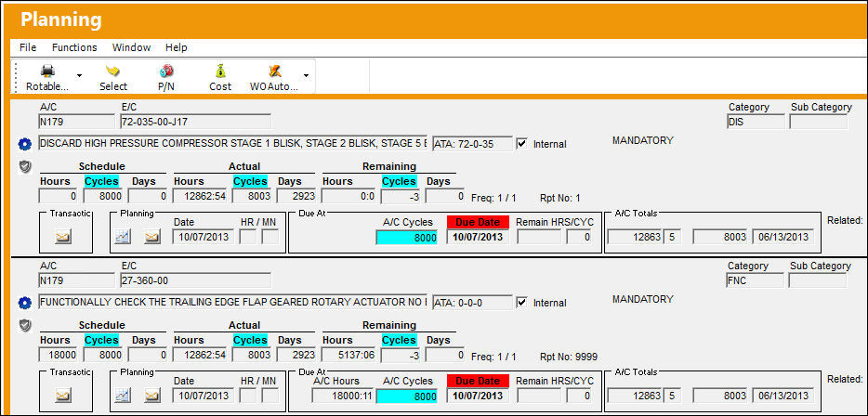The image size is (868, 416).
Task: Open the File menu
Action: pyautogui.click(x=28, y=47)
